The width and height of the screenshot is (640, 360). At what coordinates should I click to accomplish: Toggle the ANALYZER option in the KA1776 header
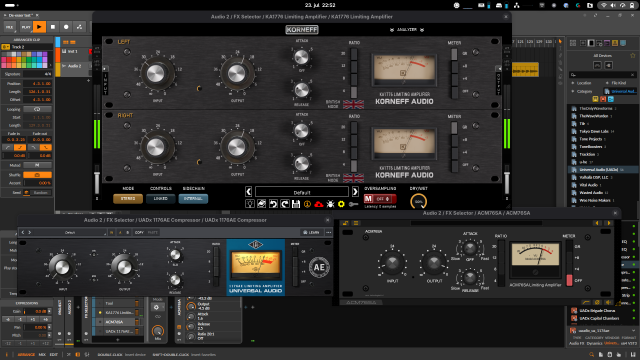pyautogui.click(x=407, y=30)
